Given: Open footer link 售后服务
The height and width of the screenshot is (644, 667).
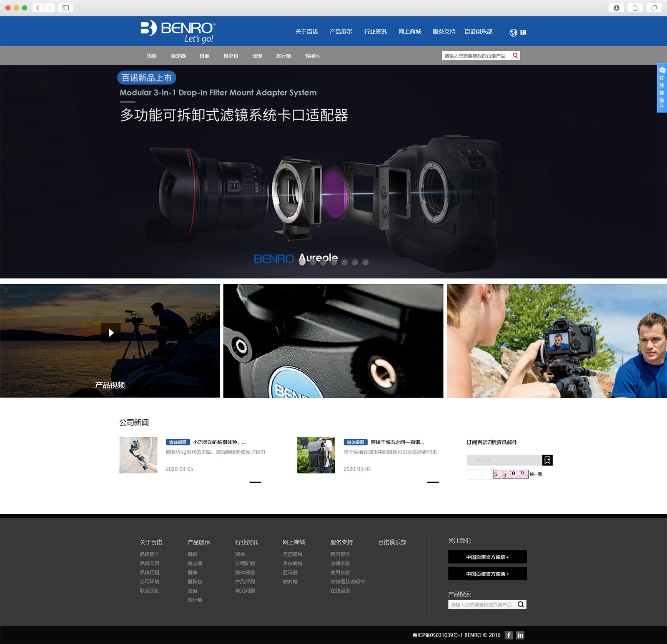Looking at the screenshot, I should [x=340, y=554].
